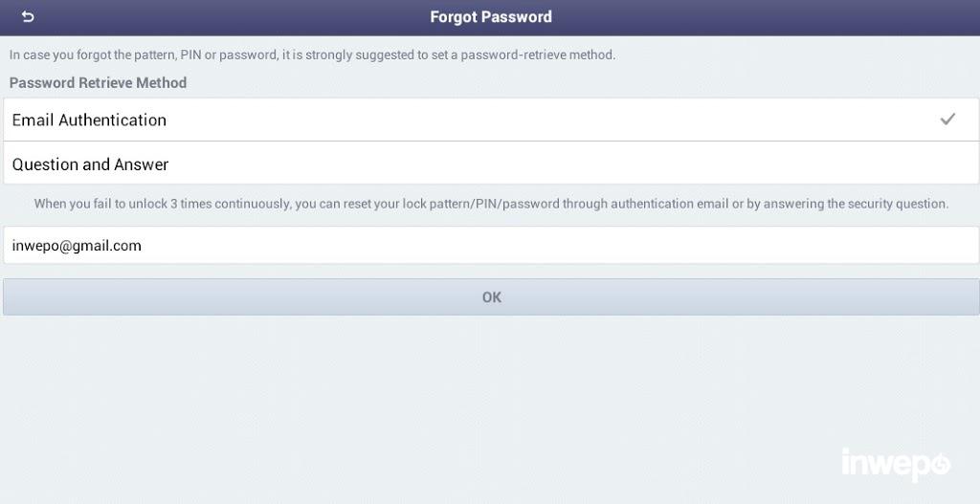This screenshot has height=504, width=980.
Task: Click the circular arrow in the inwepo logo
Action: [x=941, y=465]
